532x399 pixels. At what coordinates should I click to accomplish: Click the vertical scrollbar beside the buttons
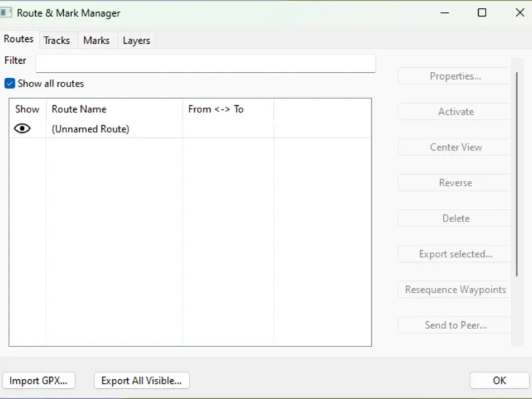[x=517, y=174]
